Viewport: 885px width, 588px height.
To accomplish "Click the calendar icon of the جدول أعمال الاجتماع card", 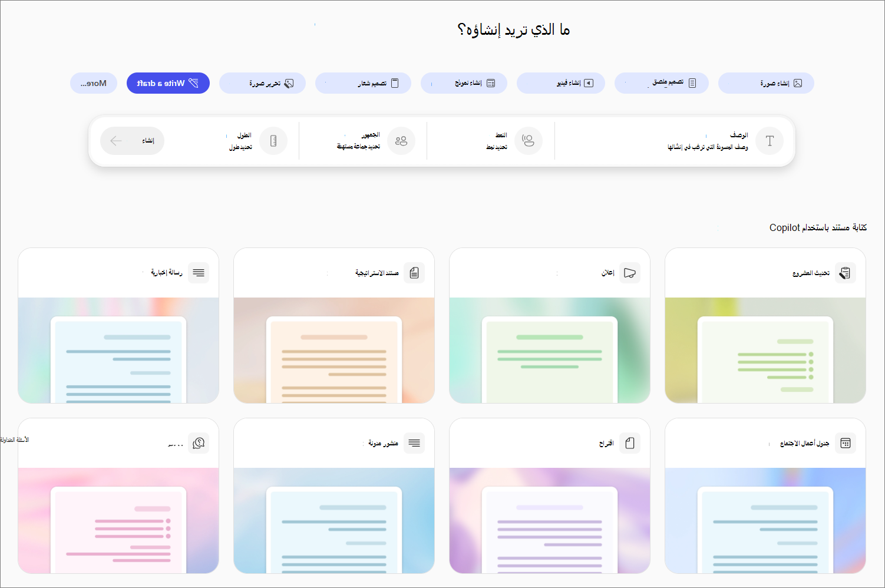I will [845, 443].
